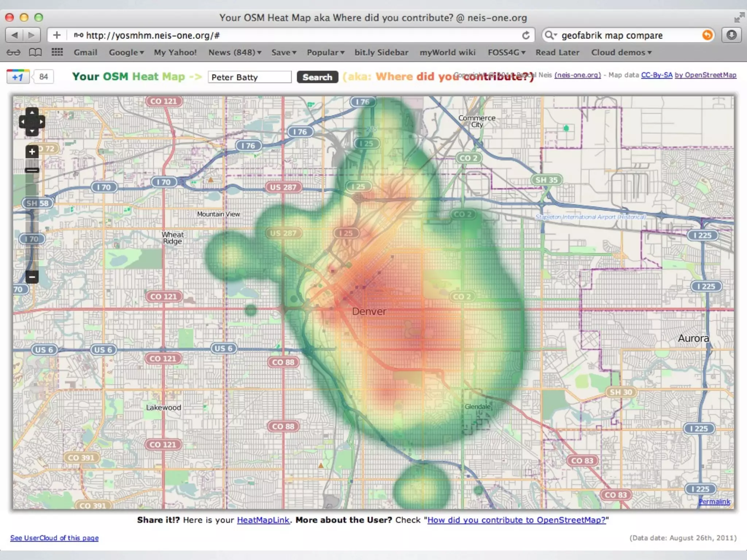Open the Downloads arrow button
The height and width of the screenshot is (560, 747).
coord(731,35)
